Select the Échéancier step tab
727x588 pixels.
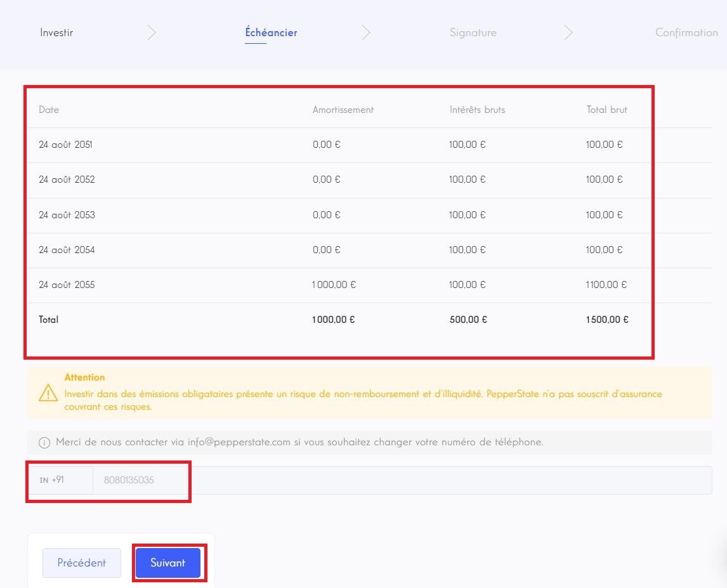click(272, 32)
